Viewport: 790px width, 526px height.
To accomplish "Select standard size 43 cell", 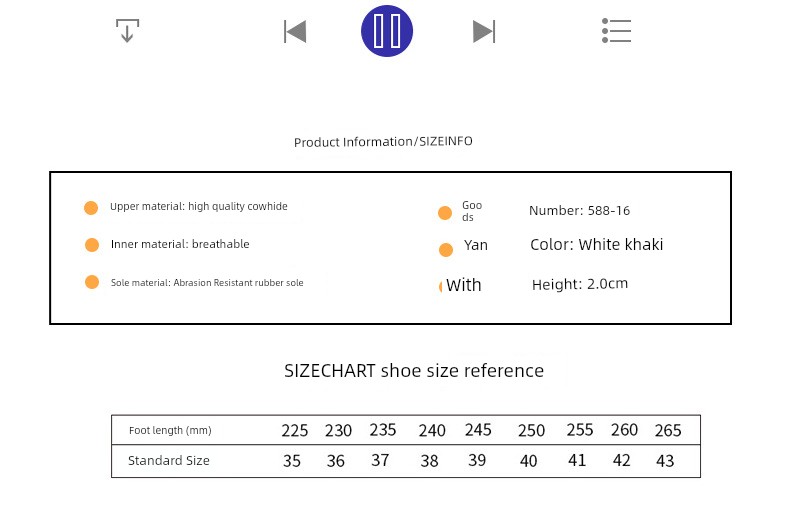I will coord(665,461).
